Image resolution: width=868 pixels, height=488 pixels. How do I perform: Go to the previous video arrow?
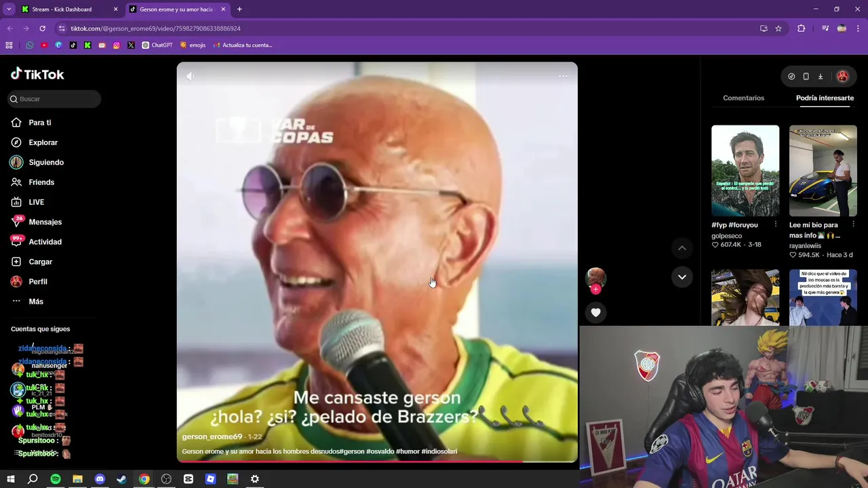point(682,248)
